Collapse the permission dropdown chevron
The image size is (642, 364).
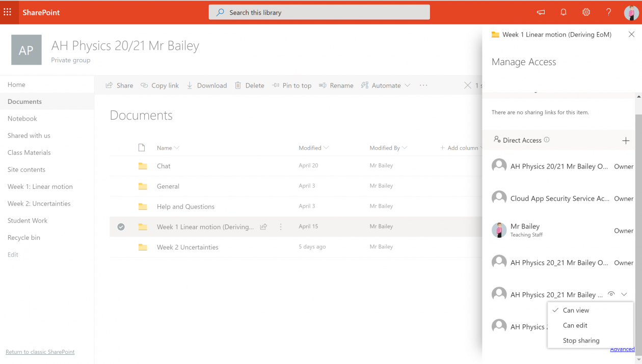[624, 294]
